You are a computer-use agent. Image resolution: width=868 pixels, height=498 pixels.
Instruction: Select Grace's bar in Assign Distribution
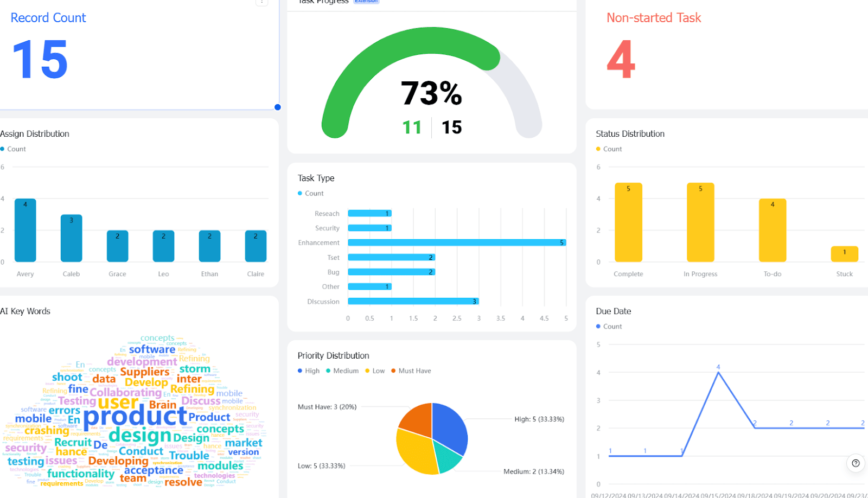click(x=117, y=246)
